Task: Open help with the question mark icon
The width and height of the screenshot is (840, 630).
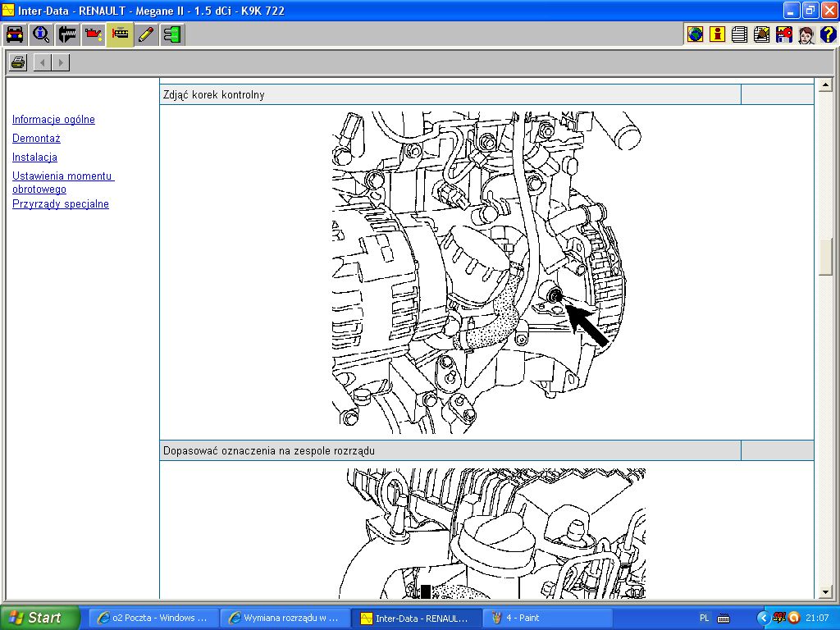Action: tap(828, 34)
